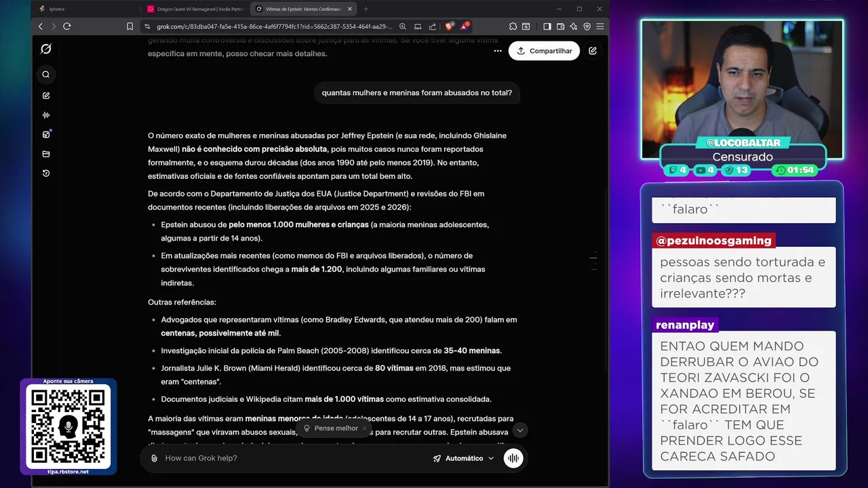The height and width of the screenshot is (488, 868).
Task: Close the Vítimas de Epstein tab
Action: (350, 9)
